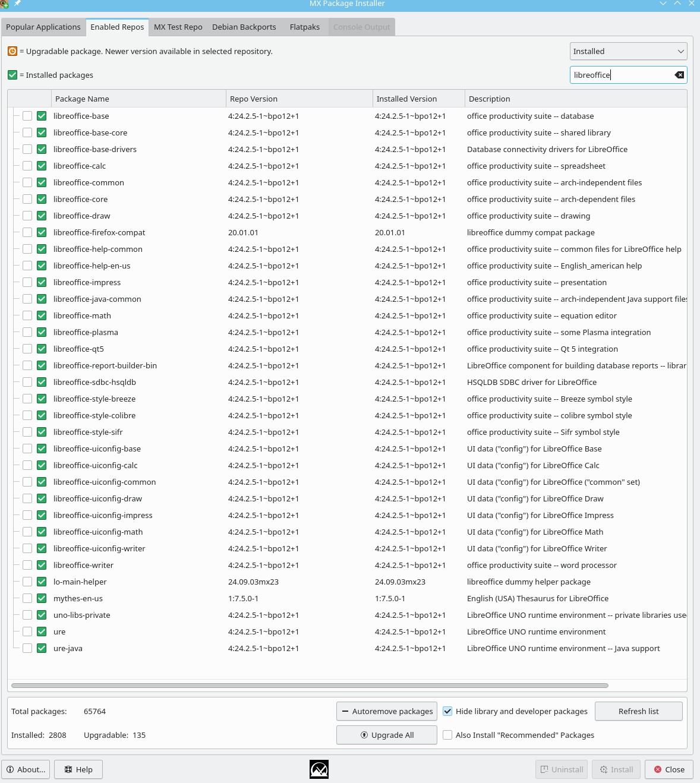700x783 pixels.
Task: Click the installed status icon for mythes-en-us
Action: point(42,598)
